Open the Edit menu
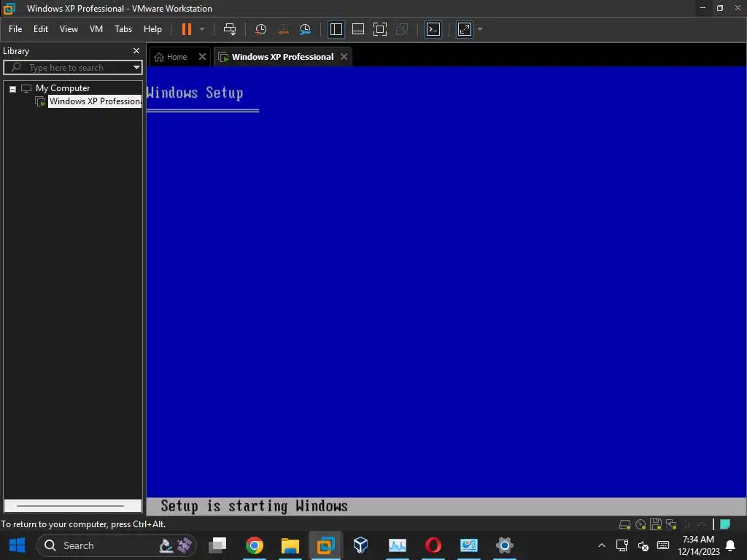747x560 pixels. coord(41,29)
